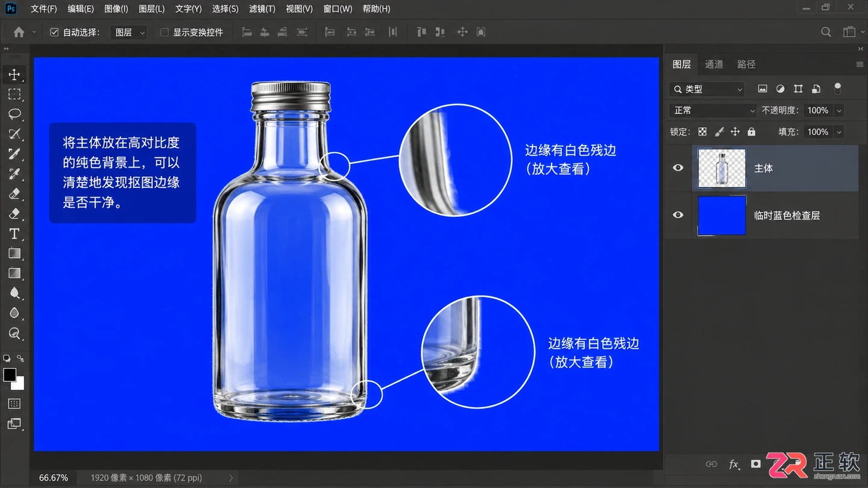Click the lock transparent pixels icon
This screenshot has height=488, width=868.
point(702,132)
